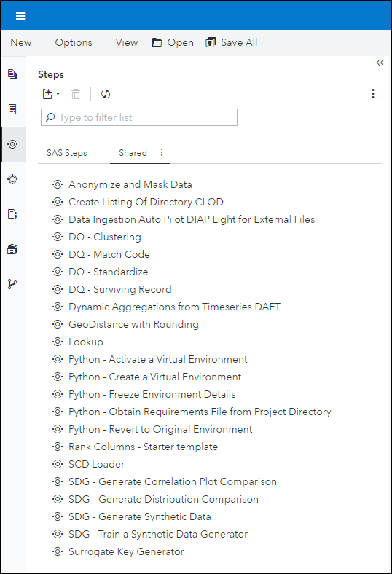The width and height of the screenshot is (392, 574).
Task: Click the delete trash icon
Action: point(76,94)
